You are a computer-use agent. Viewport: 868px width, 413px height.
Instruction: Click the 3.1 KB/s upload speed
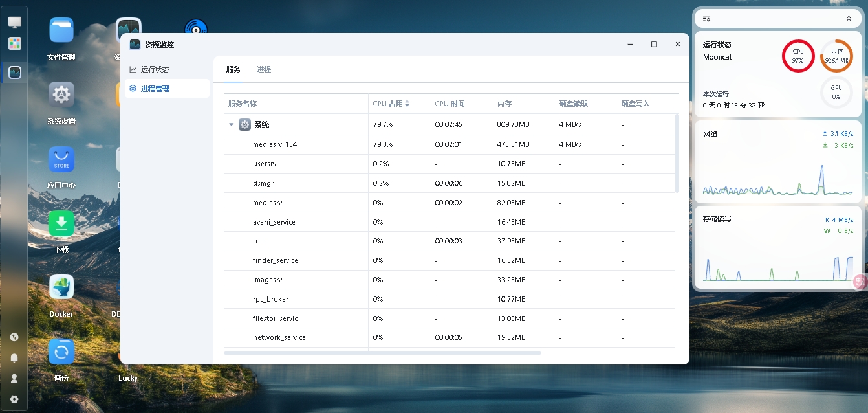[x=842, y=133]
